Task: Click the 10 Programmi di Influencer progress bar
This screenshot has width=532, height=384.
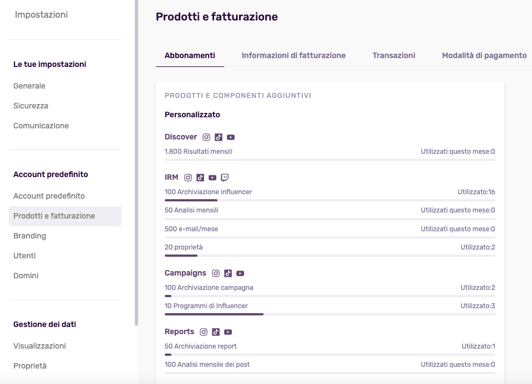Action: pyautogui.click(x=330, y=314)
